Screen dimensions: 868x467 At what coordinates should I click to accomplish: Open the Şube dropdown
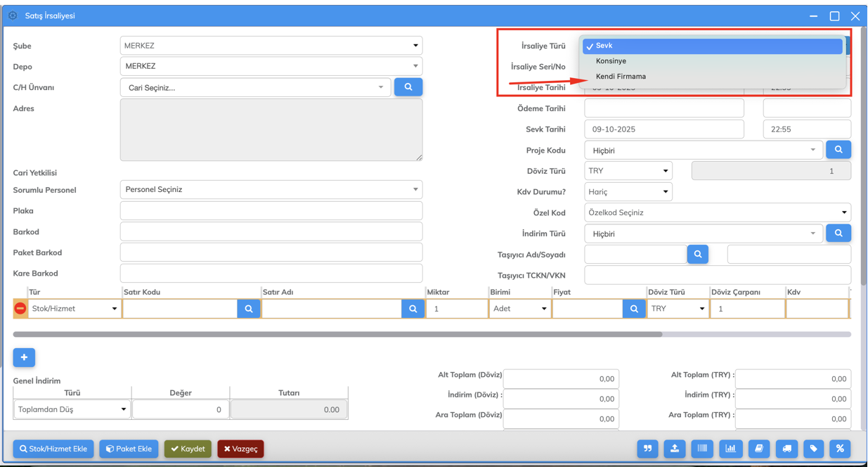pos(271,46)
